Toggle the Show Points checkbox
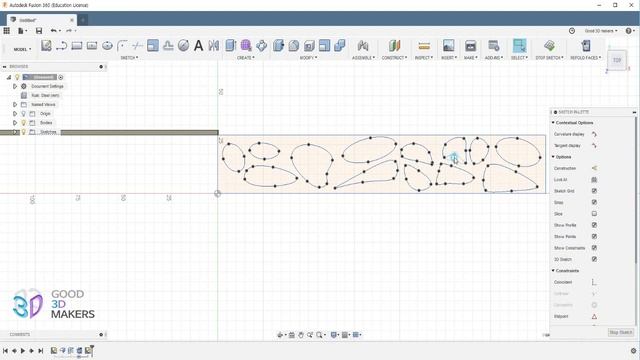The image size is (640, 360). pyautogui.click(x=594, y=236)
